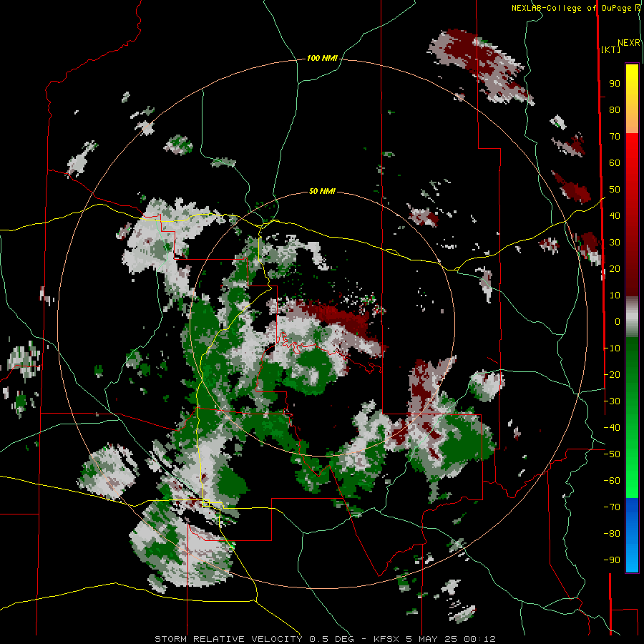Image resolution: width=644 pixels, height=644 pixels.
Task: Click the STORM RELATIVE VELOCITY title text
Action: point(228,639)
